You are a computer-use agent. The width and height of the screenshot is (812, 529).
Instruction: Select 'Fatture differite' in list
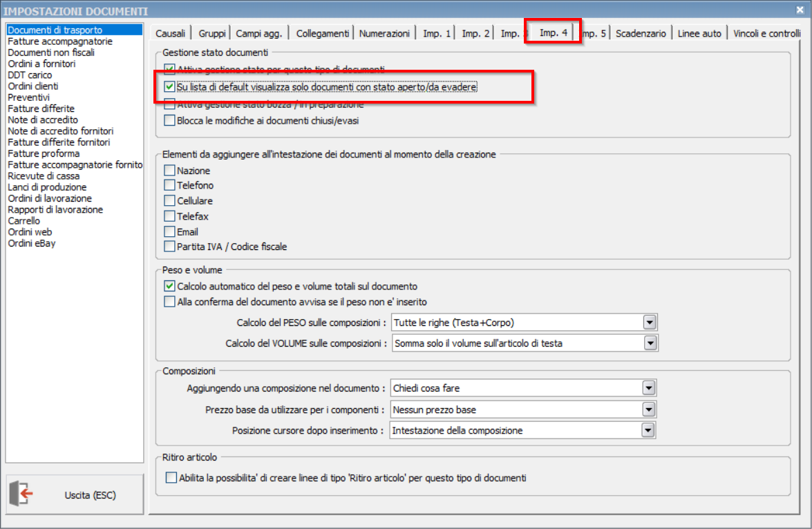(x=74, y=108)
